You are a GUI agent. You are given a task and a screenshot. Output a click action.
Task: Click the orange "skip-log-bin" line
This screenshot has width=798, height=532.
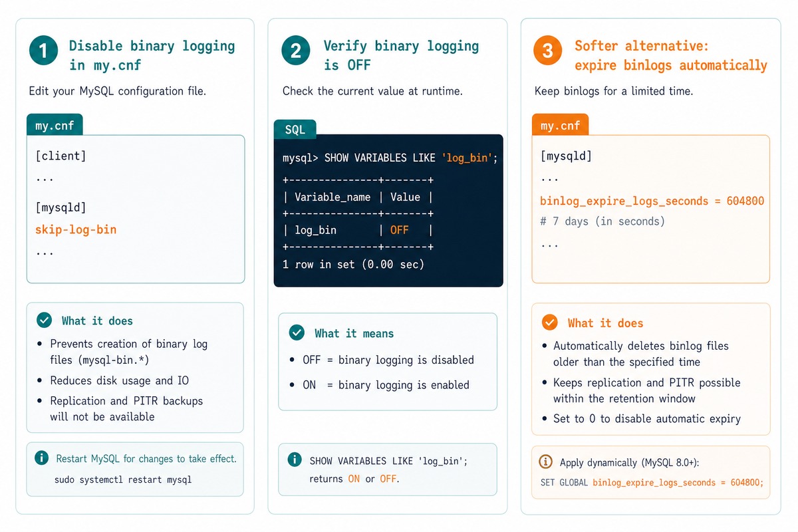[76, 229]
